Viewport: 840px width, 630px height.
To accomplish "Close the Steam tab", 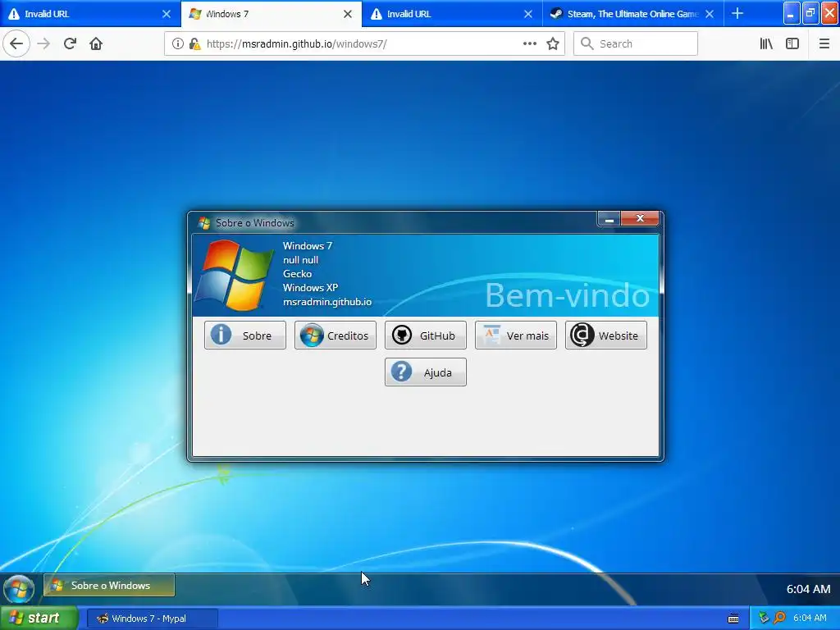I will tap(710, 14).
